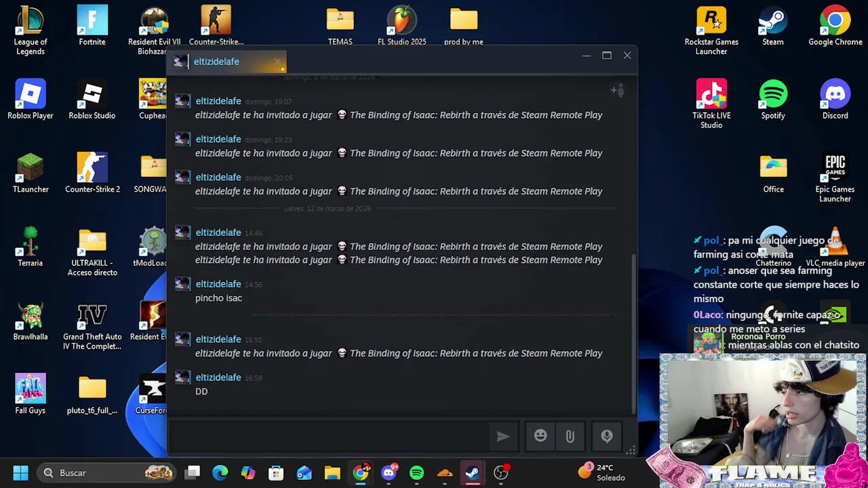
Task: Open Google Chrome desktop shortcut
Action: coord(835,26)
